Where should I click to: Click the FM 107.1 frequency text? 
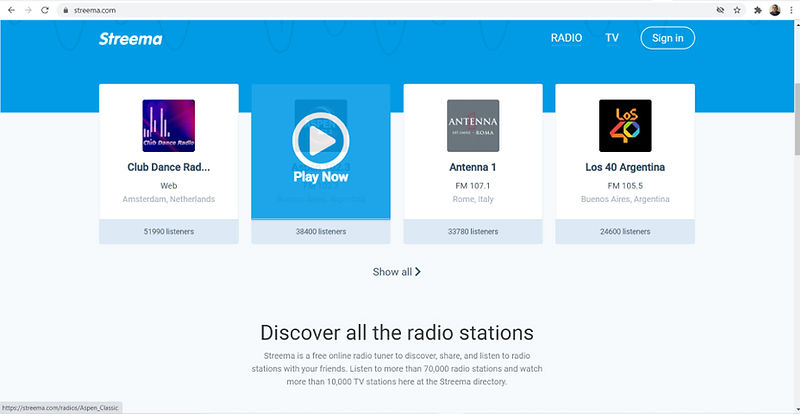(x=473, y=186)
